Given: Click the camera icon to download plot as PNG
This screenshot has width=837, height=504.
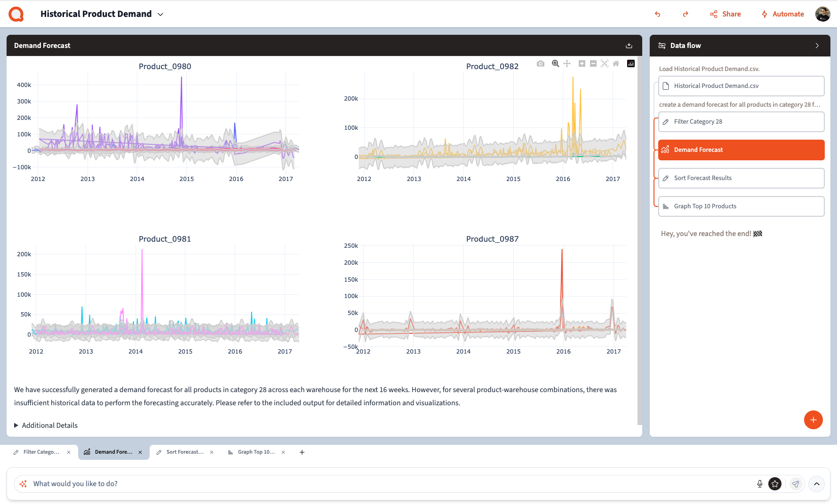Looking at the screenshot, I should pyautogui.click(x=541, y=63).
